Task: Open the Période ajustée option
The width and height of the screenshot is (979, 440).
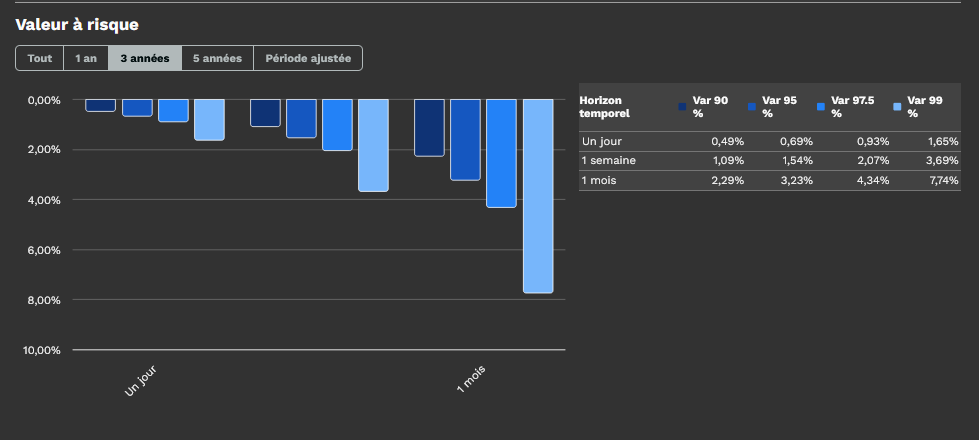Action: point(308,59)
